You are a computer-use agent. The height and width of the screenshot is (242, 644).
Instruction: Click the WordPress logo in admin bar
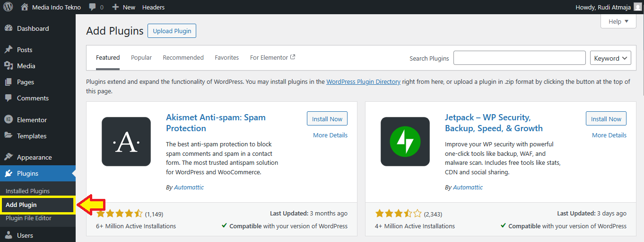click(8, 7)
